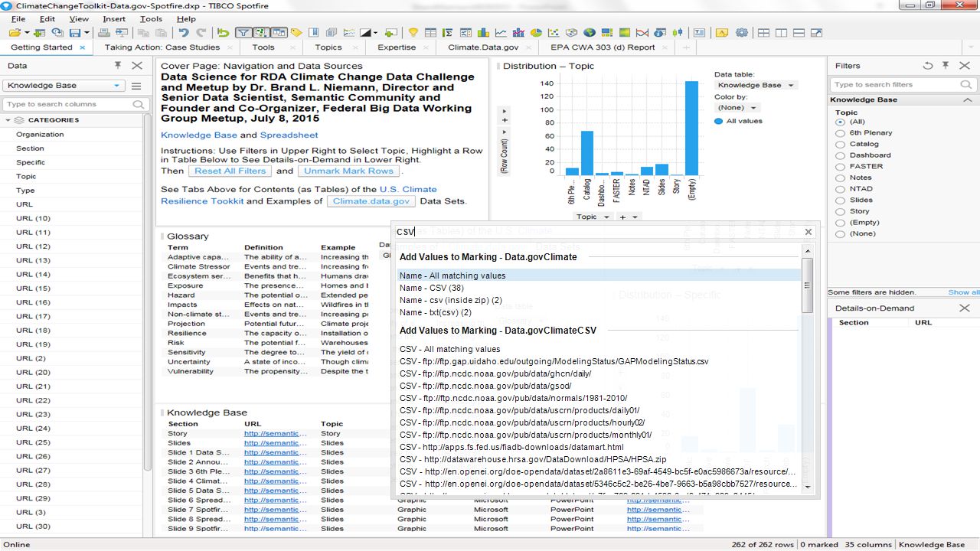
Task: Click the green Reset arrow toolbar icon
Action: (x=223, y=33)
